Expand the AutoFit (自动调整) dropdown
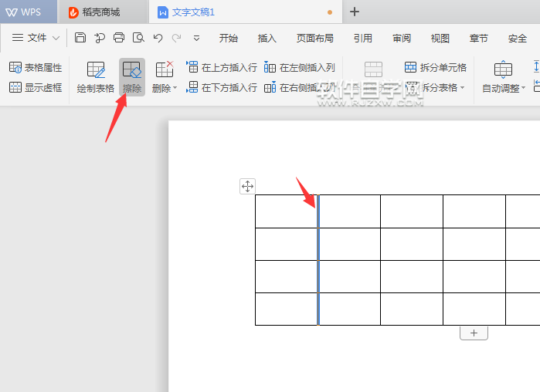This screenshot has width=540, height=392. click(503, 88)
